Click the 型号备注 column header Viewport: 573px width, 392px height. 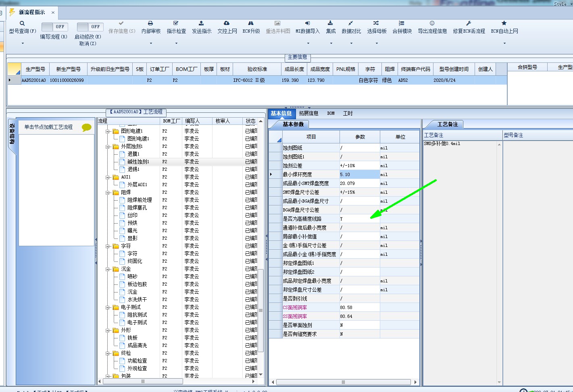point(513,135)
